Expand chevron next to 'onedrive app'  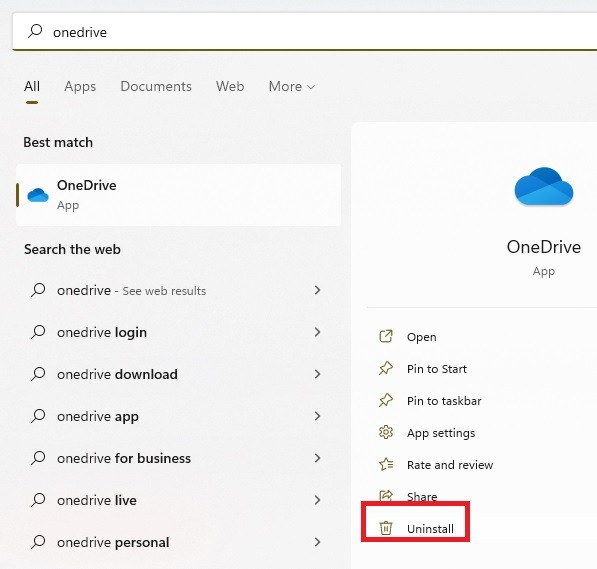[317, 416]
